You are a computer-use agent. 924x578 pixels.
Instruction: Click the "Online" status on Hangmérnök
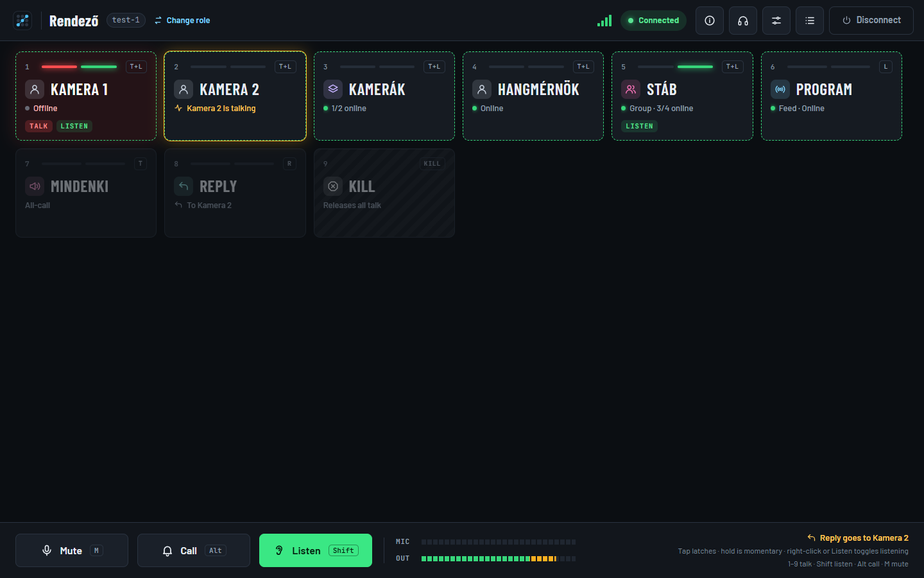tap(492, 109)
